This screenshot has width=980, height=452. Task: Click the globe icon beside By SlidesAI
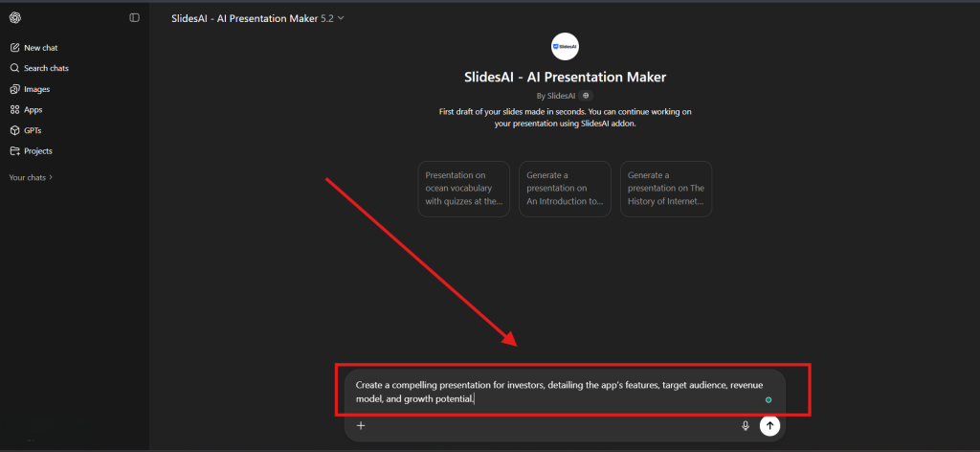click(586, 96)
